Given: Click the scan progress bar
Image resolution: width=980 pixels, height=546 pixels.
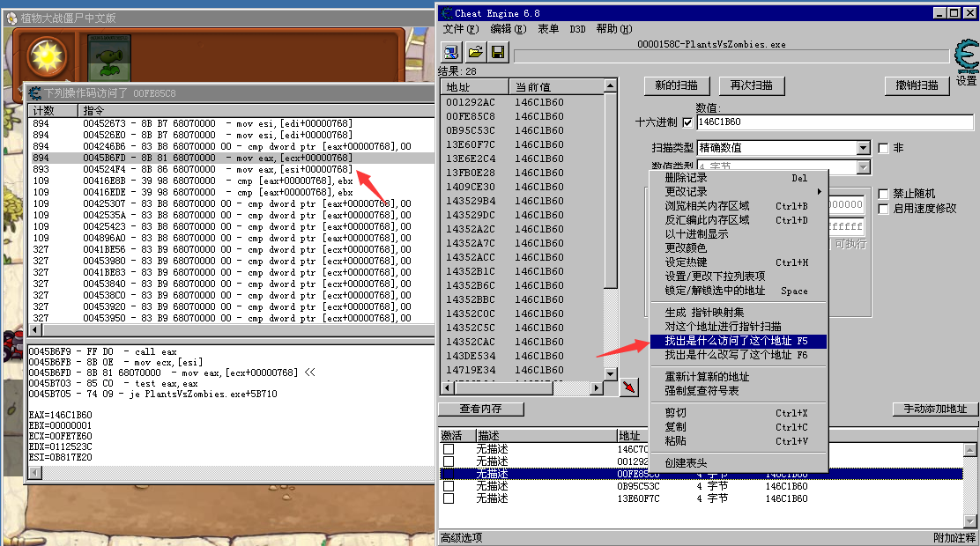Looking at the screenshot, I should click(x=731, y=56).
